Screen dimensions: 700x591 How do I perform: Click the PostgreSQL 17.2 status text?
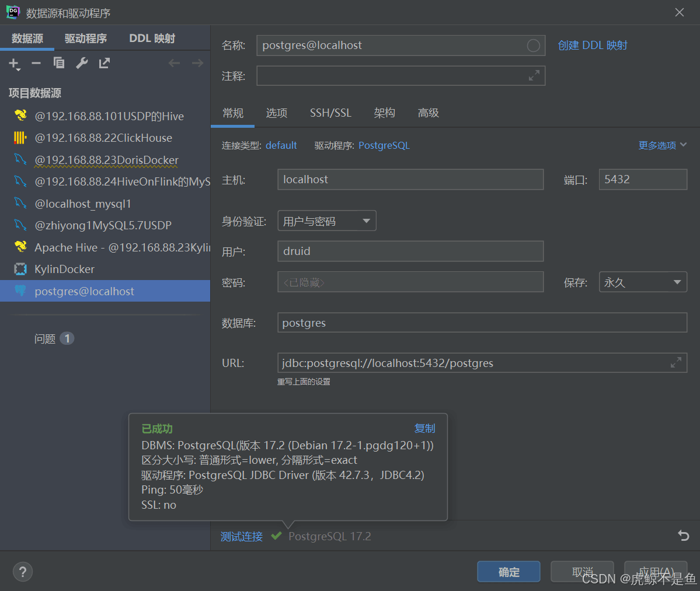[329, 536]
